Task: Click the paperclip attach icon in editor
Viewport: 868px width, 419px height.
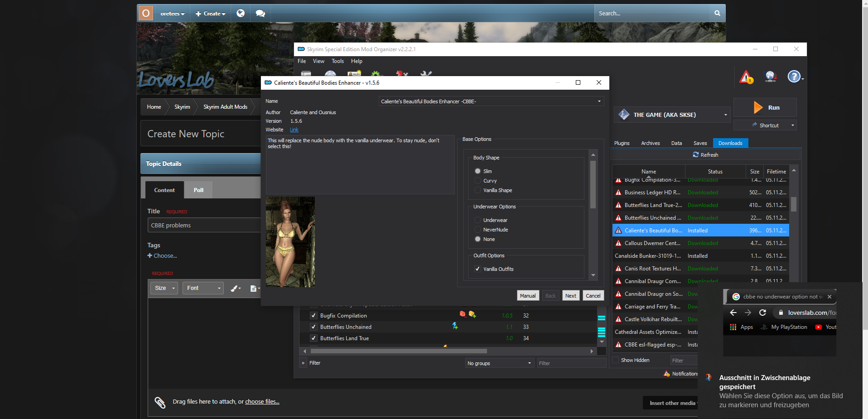Action: pyautogui.click(x=160, y=402)
